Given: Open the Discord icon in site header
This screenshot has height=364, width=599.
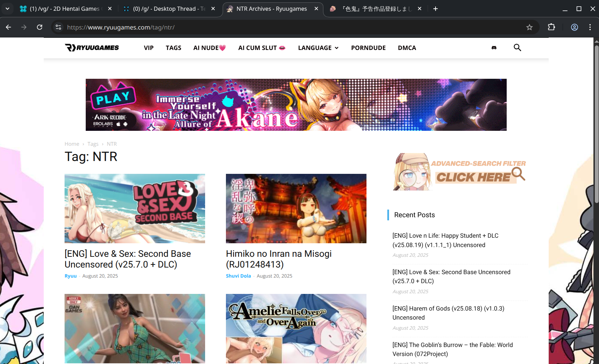Looking at the screenshot, I should tap(494, 48).
